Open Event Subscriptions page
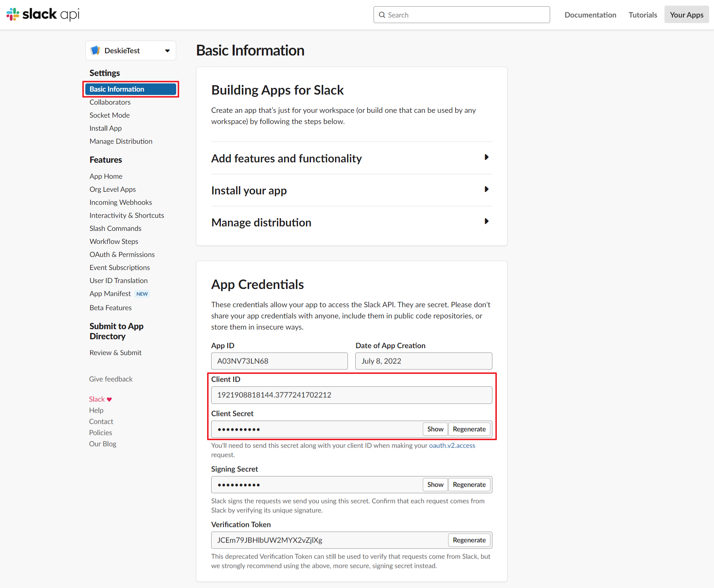 pos(120,267)
